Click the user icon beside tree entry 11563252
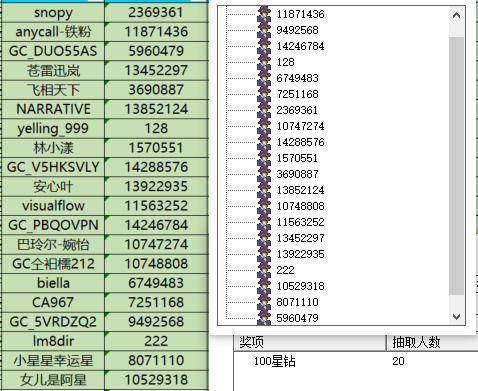The image size is (478, 391). pyautogui.click(x=264, y=222)
